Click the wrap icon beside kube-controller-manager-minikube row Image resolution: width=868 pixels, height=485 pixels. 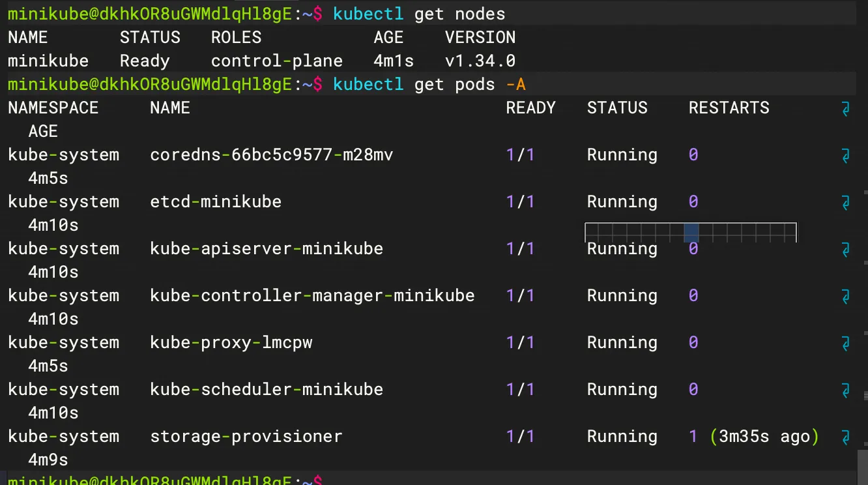click(846, 297)
